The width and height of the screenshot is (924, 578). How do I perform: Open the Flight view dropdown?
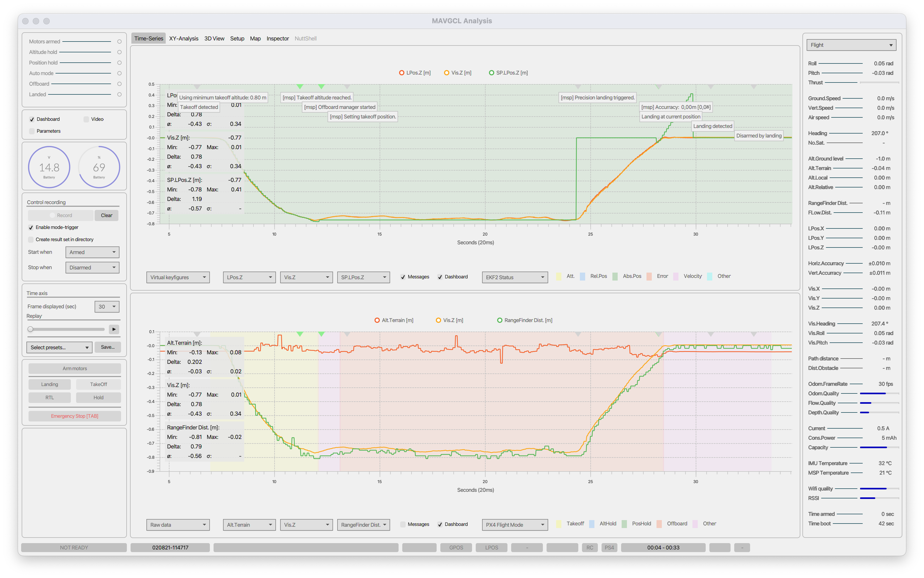[x=851, y=45]
